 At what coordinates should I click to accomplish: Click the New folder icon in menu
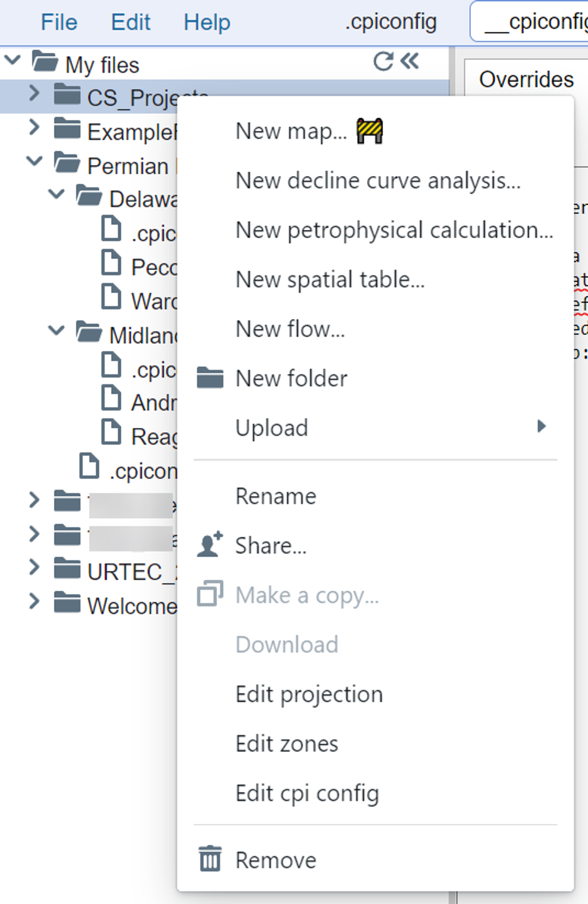[x=210, y=378]
